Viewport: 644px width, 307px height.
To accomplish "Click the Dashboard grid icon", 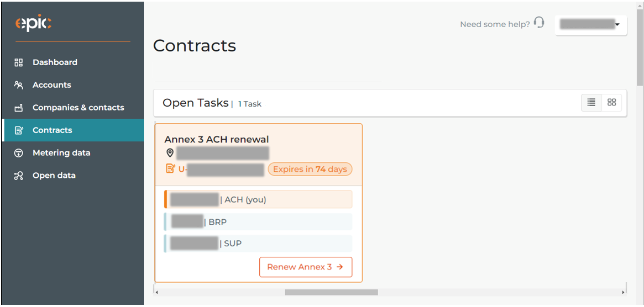I will click(18, 62).
